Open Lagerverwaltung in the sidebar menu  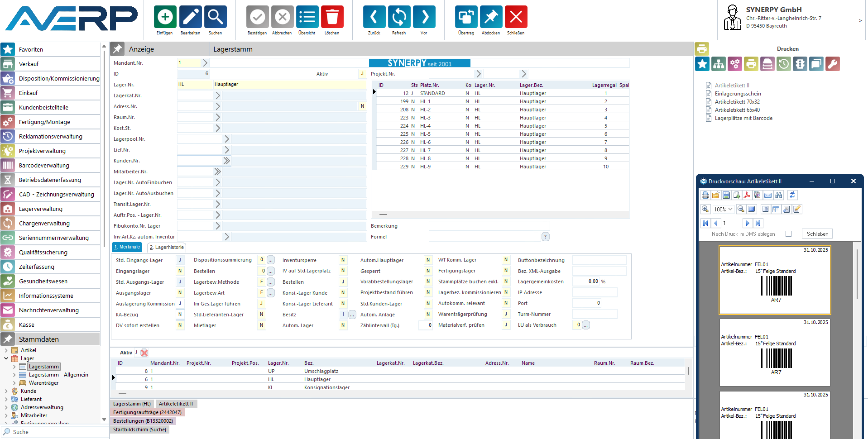(41, 209)
